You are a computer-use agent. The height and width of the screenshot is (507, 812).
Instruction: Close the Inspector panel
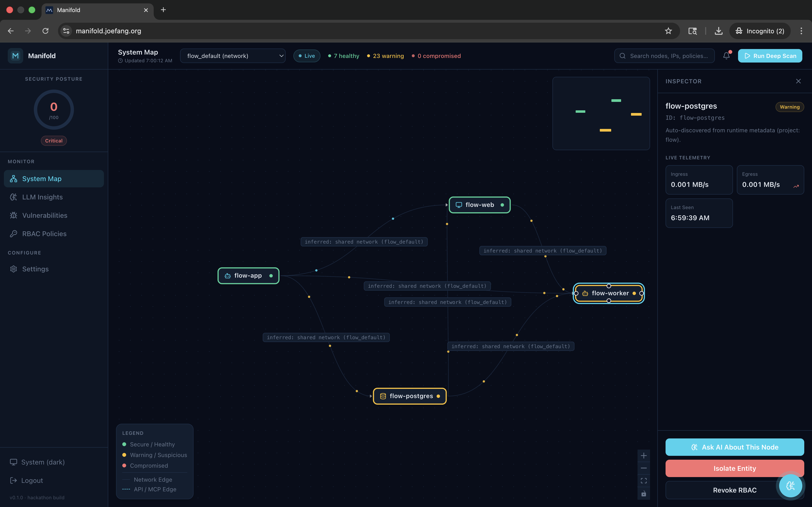coord(798,81)
